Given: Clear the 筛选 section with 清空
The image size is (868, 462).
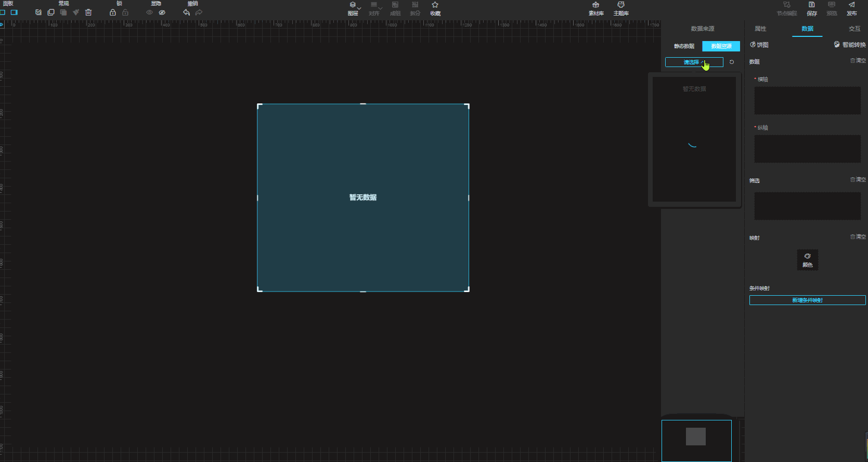Looking at the screenshot, I should [858, 180].
